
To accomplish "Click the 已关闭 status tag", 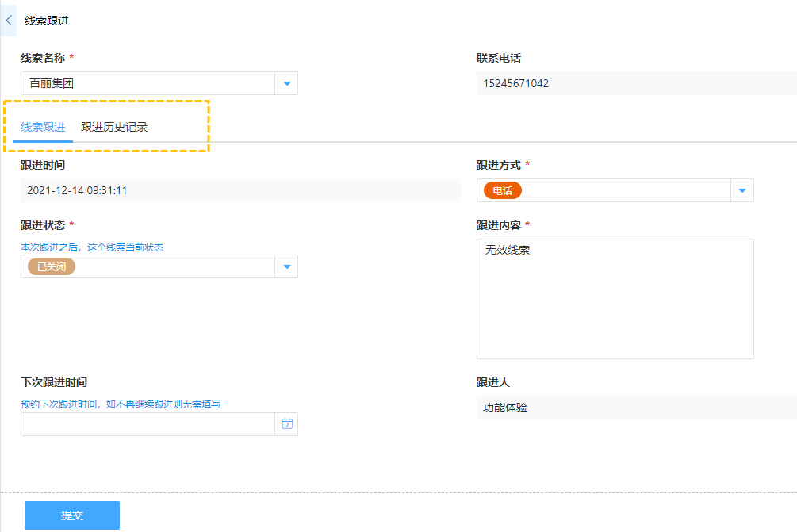I will [52, 267].
